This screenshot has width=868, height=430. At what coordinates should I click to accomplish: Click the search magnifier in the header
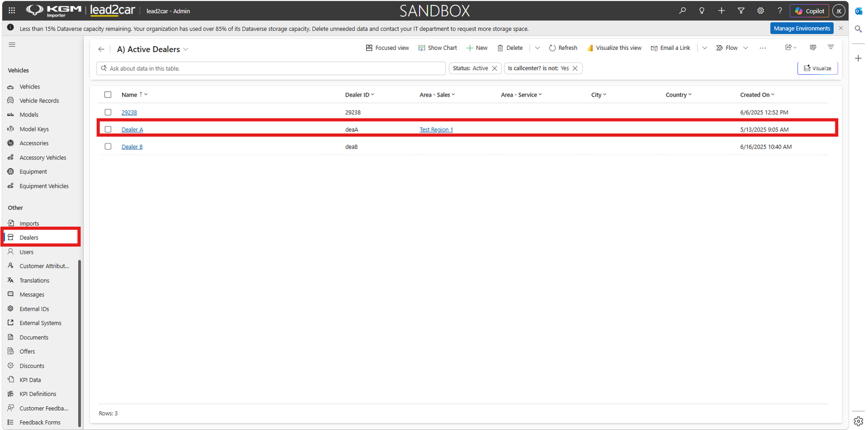coord(682,10)
